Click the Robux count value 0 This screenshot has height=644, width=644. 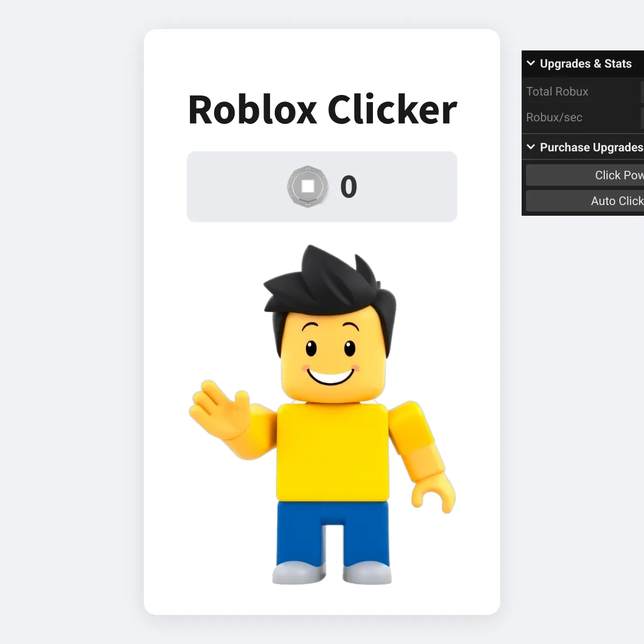[348, 187]
